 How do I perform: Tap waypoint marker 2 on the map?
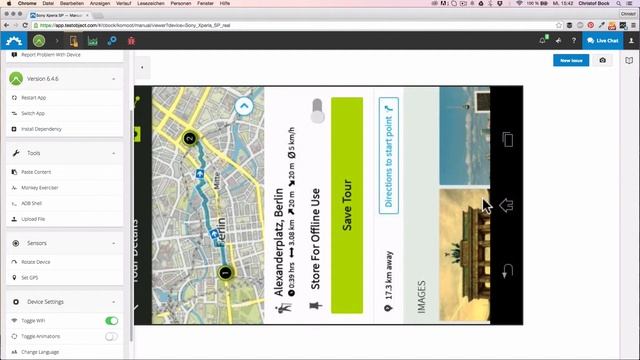[189, 139]
